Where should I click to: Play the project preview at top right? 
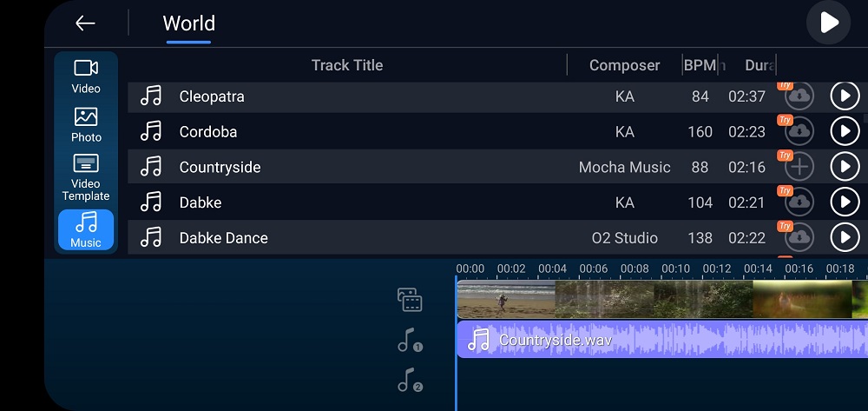828,23
